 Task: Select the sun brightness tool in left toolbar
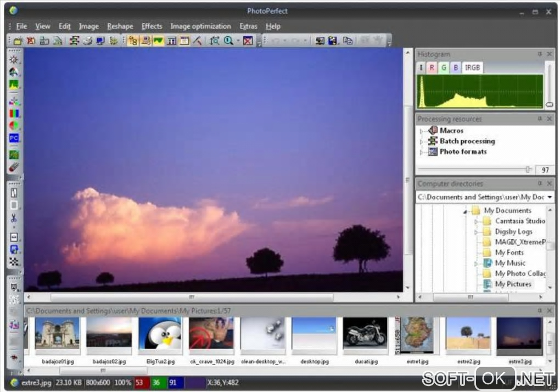point(14,59)
